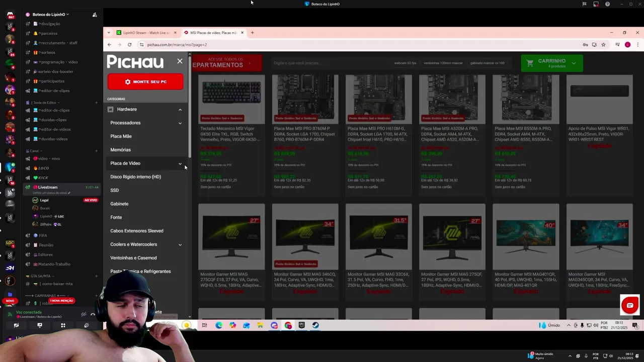Click the 1 Nova Menção badge
This screenshot has width=644, height=362.
62,301
